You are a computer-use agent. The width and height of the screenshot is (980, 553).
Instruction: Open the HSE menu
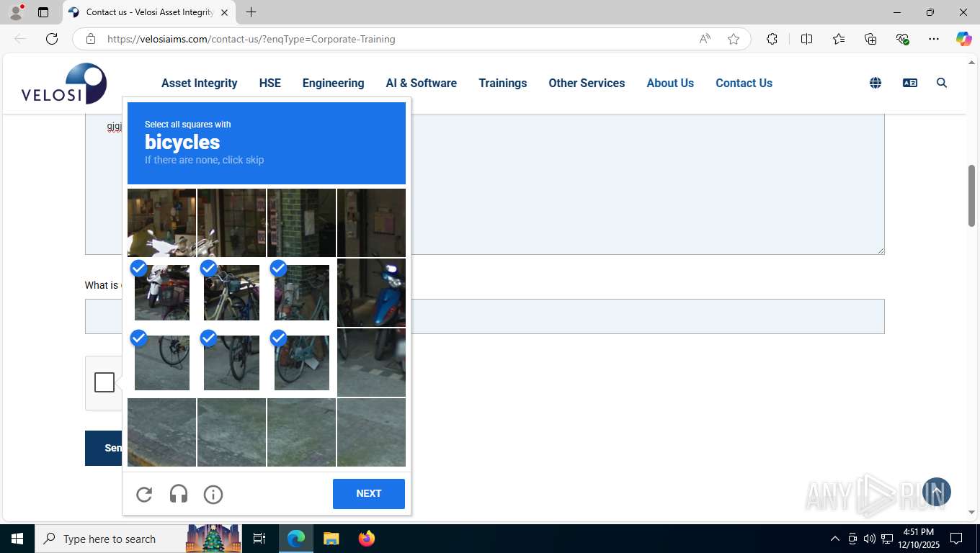coord(270,83)
